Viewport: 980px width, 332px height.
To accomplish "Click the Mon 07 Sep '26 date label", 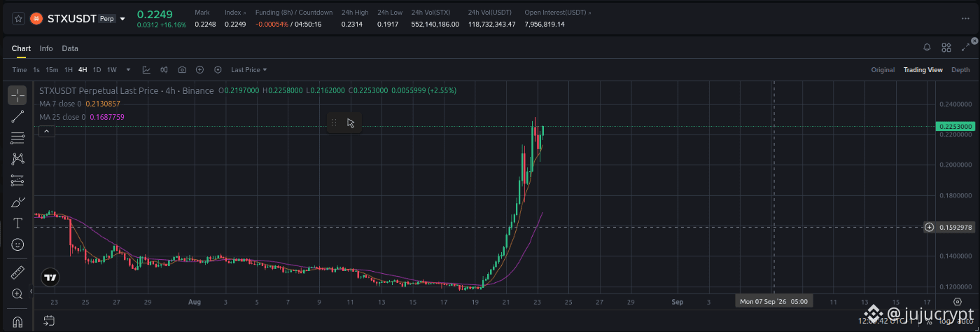I will 773,301.
